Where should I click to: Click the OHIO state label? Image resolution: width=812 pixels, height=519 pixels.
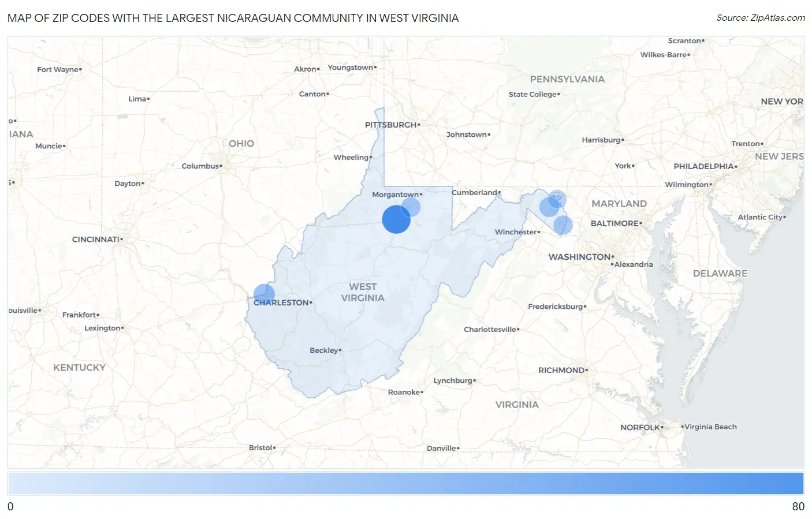(241, 143)
